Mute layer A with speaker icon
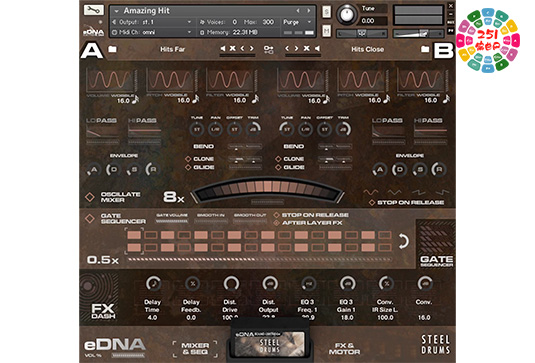 [223, 48]
